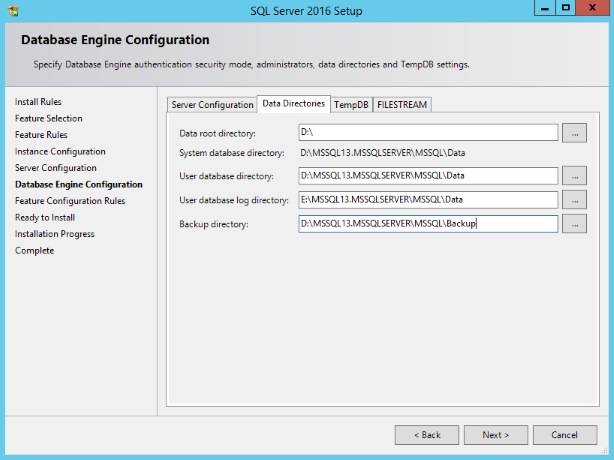
Task: Click Feature Selection step
Action: [x=49, y=118]
